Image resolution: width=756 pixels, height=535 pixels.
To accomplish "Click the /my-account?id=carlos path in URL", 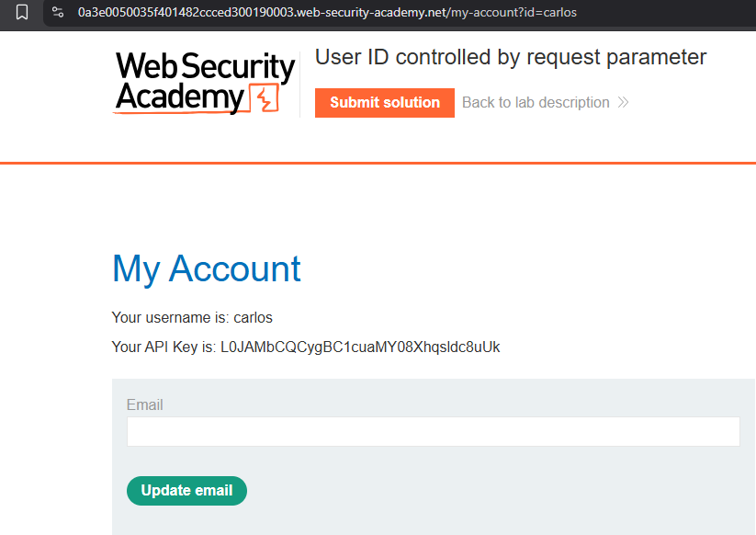I will [513, 13].
